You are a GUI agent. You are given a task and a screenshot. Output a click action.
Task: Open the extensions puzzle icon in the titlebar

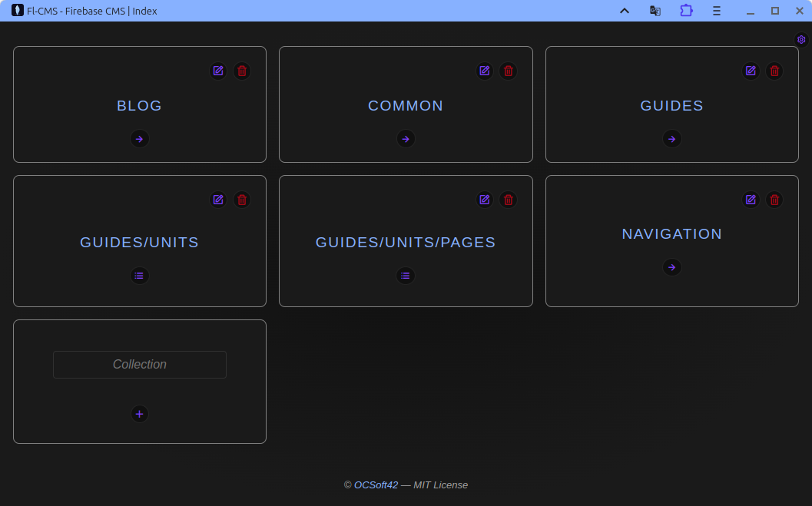click(x=685, y=11)
